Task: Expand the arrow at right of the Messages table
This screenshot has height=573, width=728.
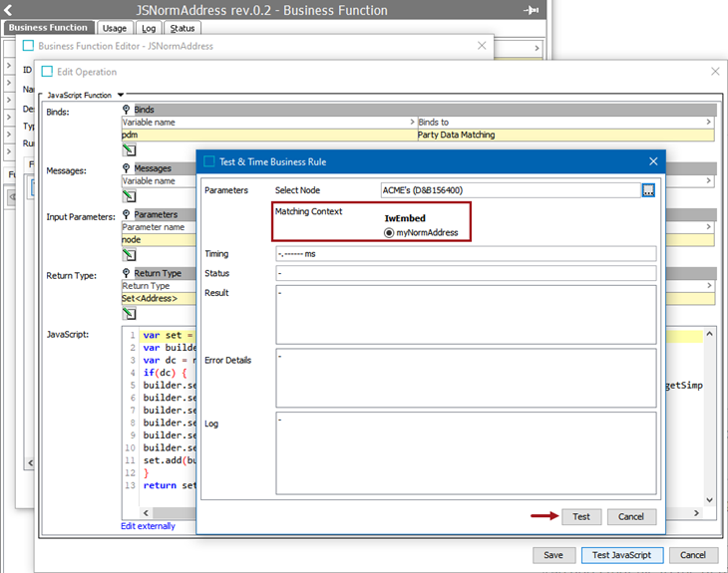Action: tap(709, 181)
